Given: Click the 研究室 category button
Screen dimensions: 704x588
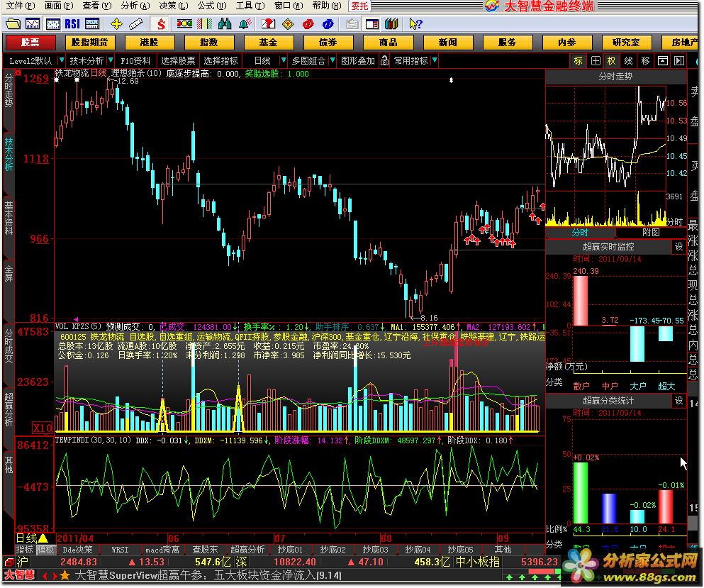Looking at the screenshot, I should click(x=626, y=43).
